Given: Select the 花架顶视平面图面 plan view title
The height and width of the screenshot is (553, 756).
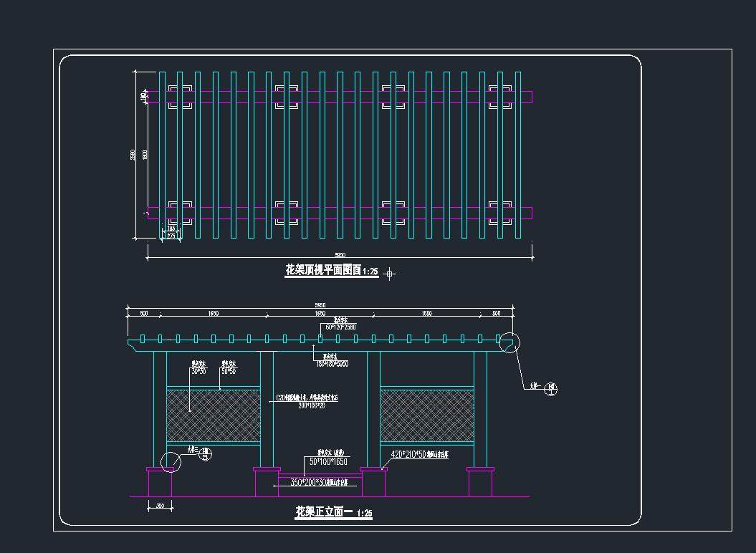Looking at the screenshot, I should 323,271.
